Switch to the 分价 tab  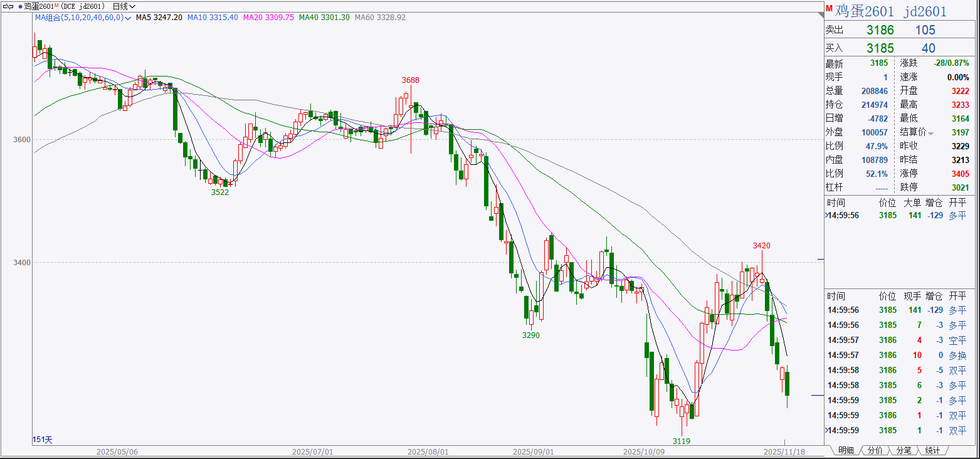click(x=875, y=450)
